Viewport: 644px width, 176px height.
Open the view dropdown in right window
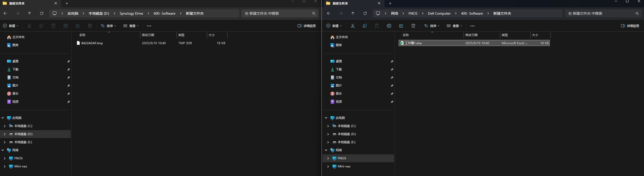click(454, 26)
